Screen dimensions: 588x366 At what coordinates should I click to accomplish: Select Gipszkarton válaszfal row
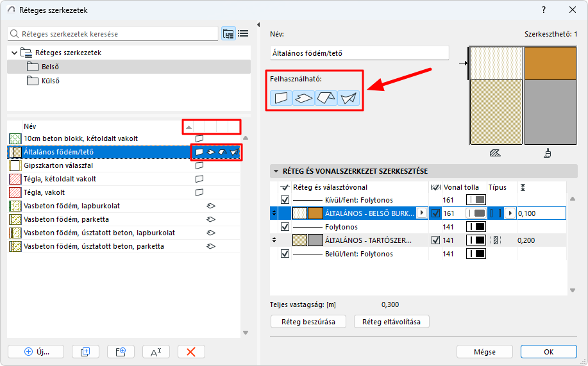(x=124, y=165)
